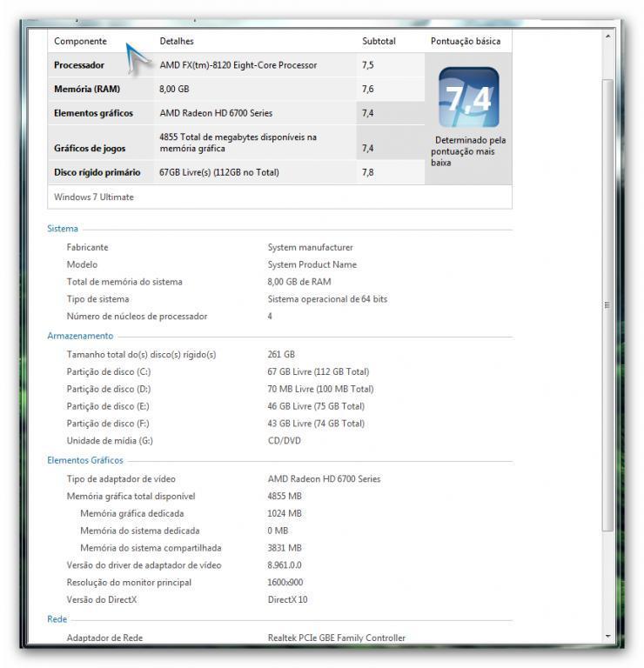Screen dimensions: 644x668
Task: Click the scrollbar down arrow
Action: (607, 637)
